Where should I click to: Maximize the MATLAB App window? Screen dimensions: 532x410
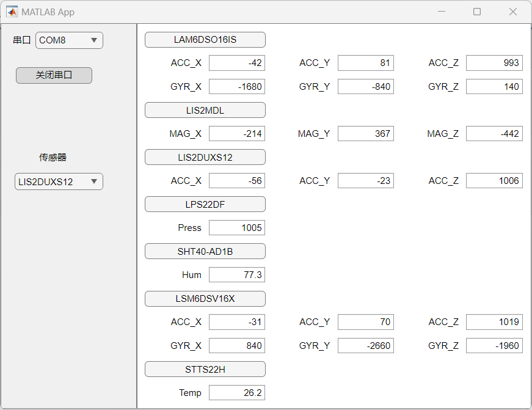coord(477,12)
